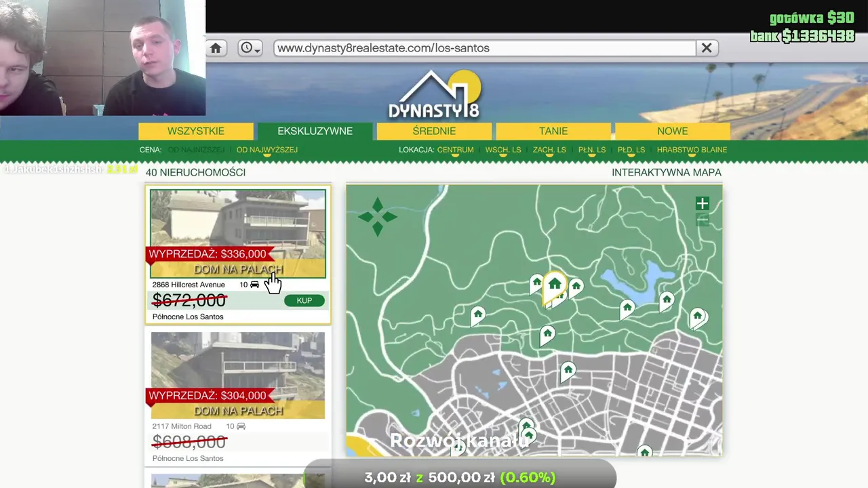The height and width of the screenshot is (488, 868).
Task: Filter location by CENTRUM
Action: click(455, 150)
